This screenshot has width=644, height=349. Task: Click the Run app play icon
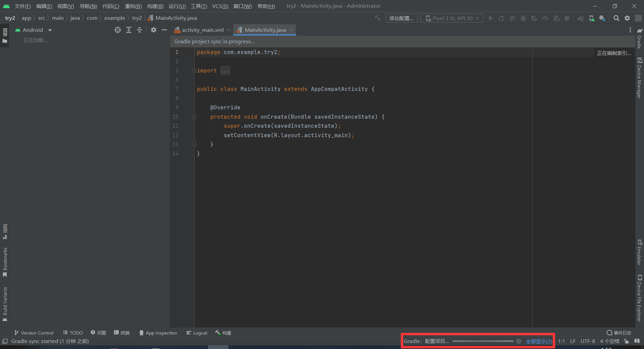coord(491,18)
